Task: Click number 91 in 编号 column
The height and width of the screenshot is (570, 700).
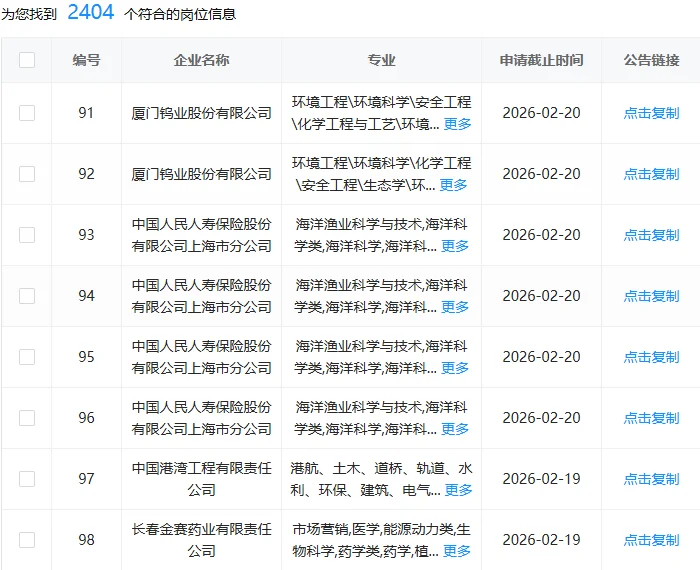Action: click(86, 113)
